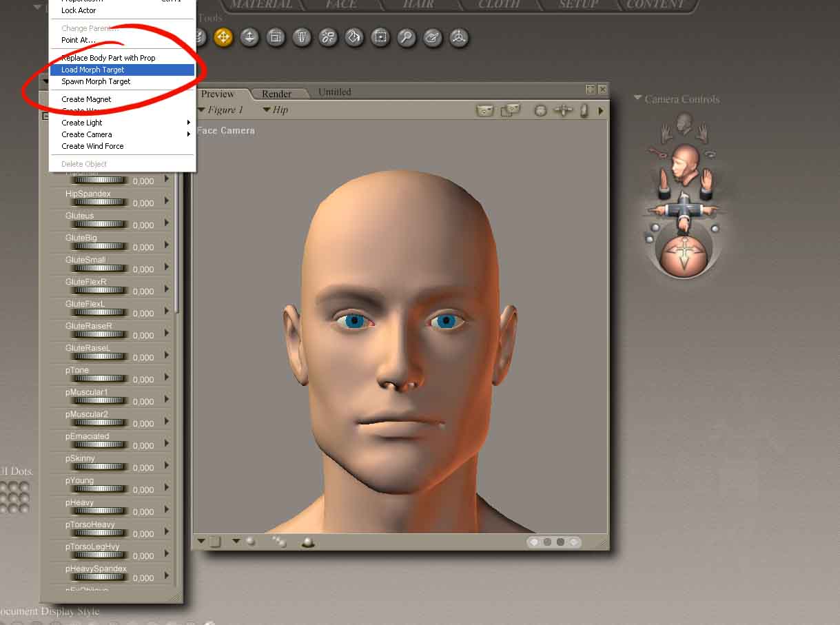Switch to the Render tab
The width and height of the screenshot is (840, 625).
pyautogui.click(x=276, y=94)
